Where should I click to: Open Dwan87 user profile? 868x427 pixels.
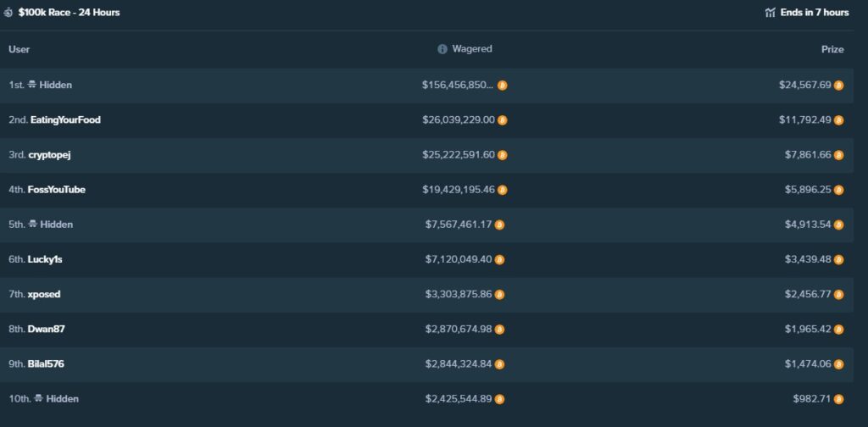pos(47,329)
